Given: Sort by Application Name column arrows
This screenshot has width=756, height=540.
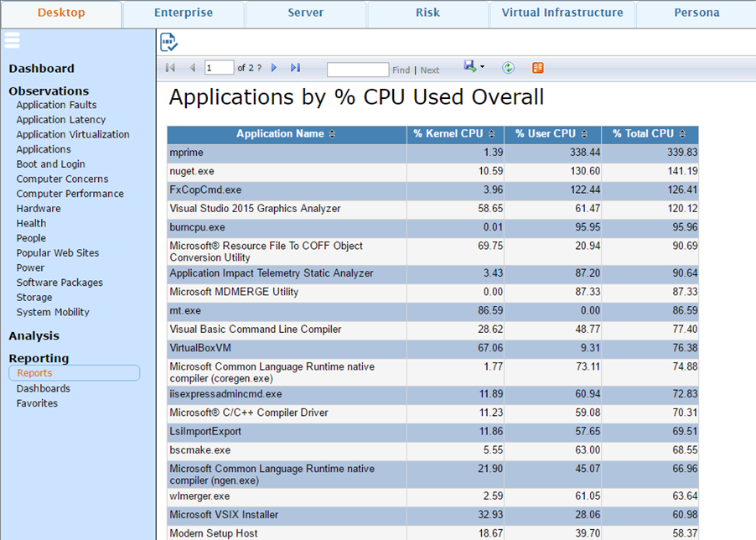Looking at the screenshot, I should coord(332,134).
